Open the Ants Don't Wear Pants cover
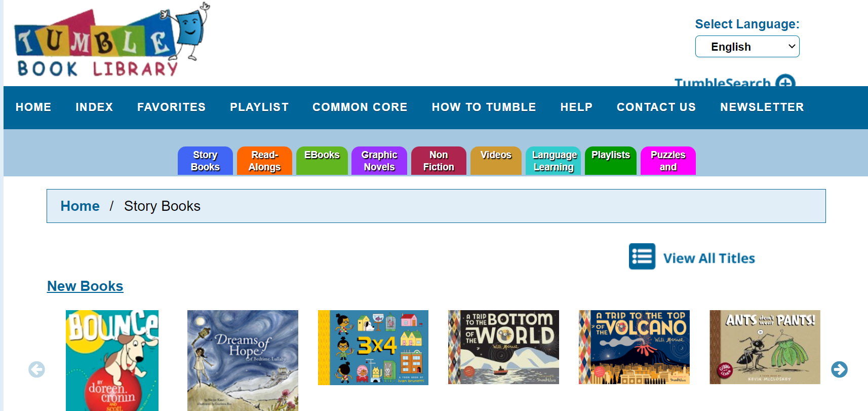The width and height of the screenshot is (868, 411). pos(765,347)
